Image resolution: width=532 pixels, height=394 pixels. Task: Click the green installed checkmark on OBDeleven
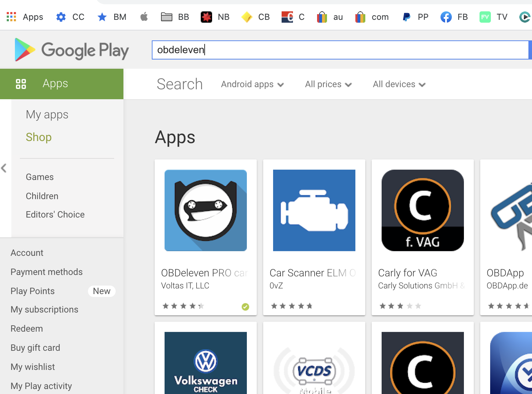[x=245, y=306]
